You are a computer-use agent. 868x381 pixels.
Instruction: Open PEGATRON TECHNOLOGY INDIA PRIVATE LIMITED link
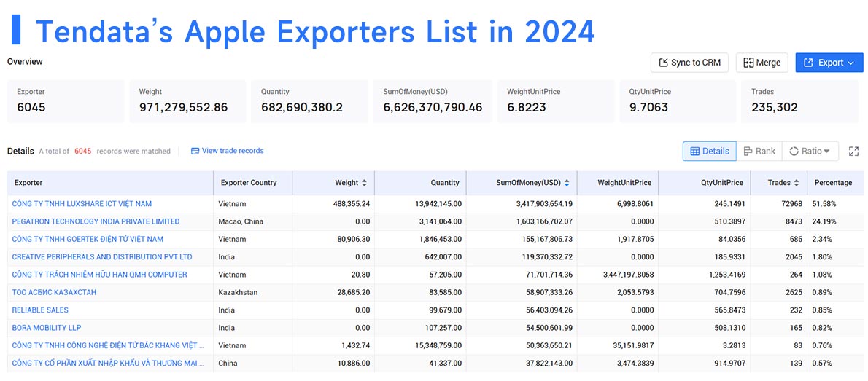tap(96, 221)
